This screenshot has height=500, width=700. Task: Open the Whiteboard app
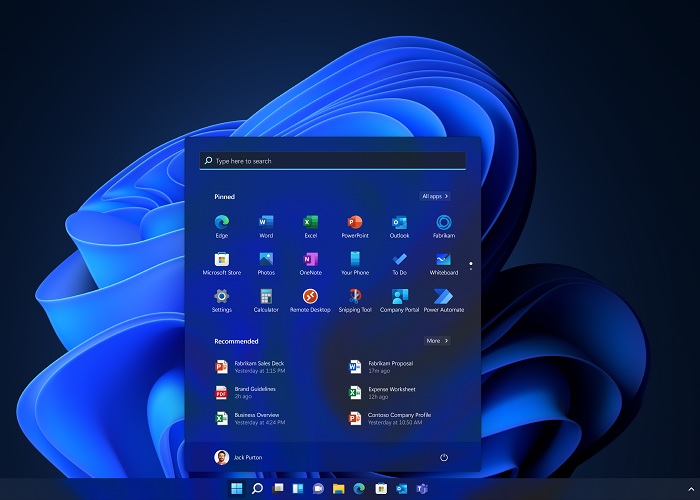(x=444, y=264)
